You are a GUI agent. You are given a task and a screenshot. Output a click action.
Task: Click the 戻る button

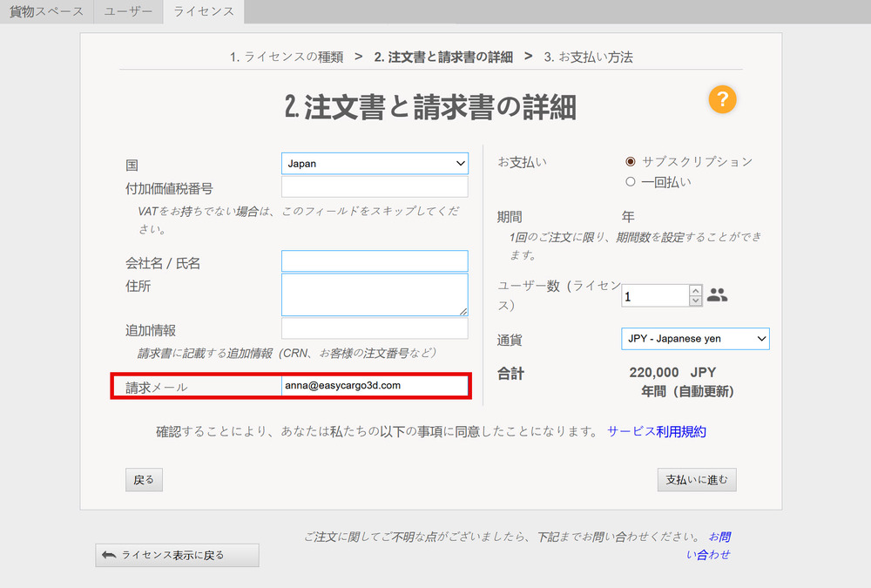click(x=144, y=480)
